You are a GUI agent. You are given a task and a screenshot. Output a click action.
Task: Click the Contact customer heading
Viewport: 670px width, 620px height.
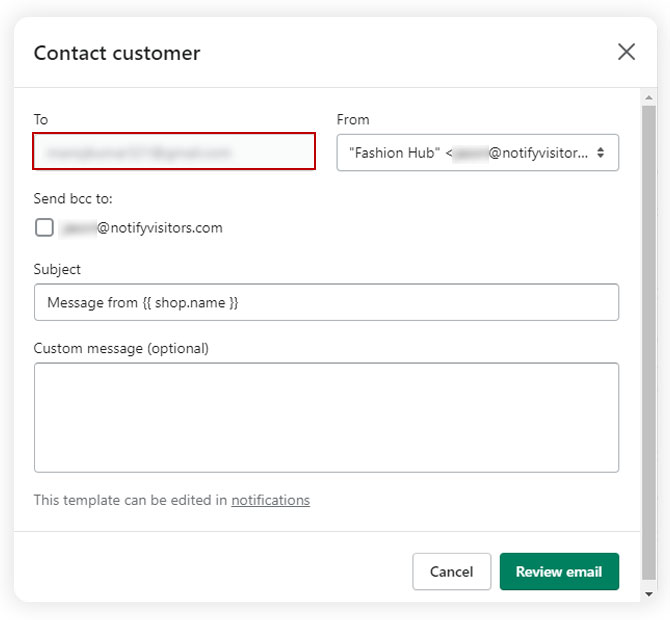(117, 53)
